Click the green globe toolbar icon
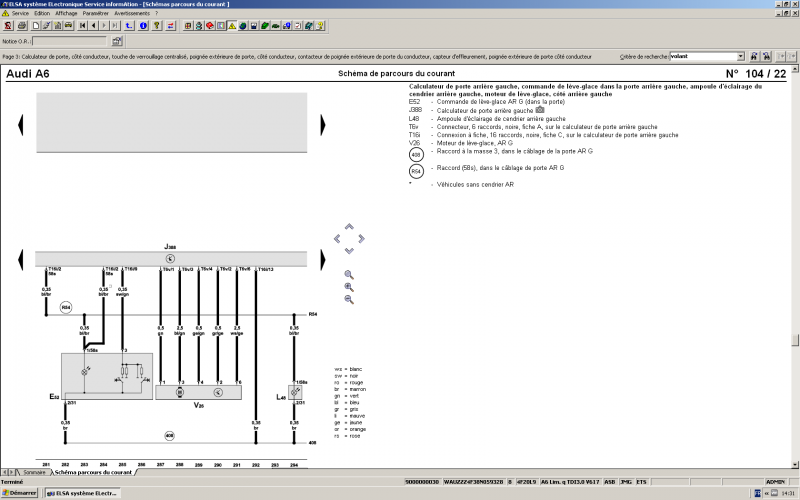Viewport: 800px width, 500px height. pos(243,26)
